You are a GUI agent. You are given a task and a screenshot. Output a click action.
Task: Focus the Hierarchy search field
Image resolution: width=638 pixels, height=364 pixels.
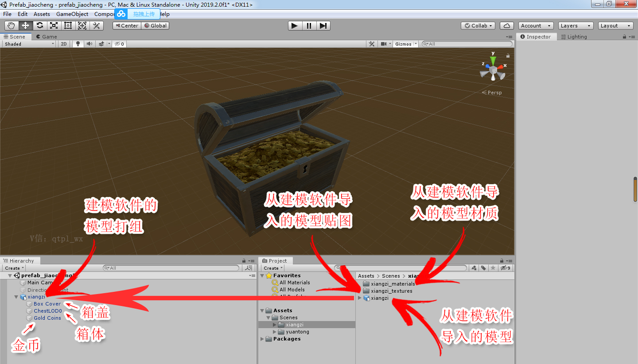point(171,268)
